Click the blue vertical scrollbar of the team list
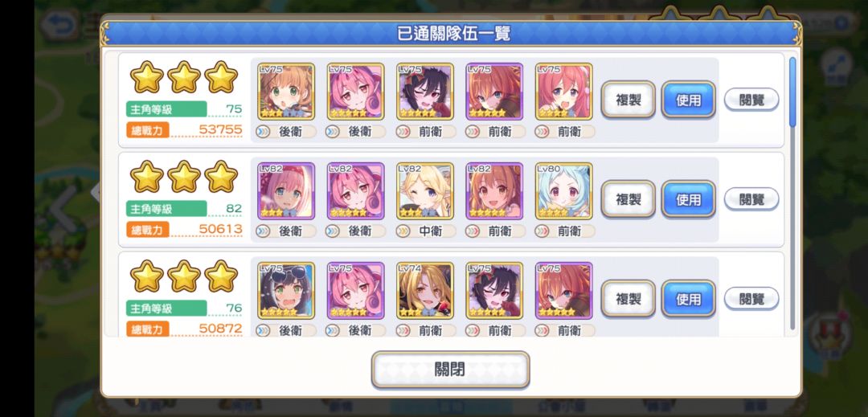 click(x=792, y=92)
